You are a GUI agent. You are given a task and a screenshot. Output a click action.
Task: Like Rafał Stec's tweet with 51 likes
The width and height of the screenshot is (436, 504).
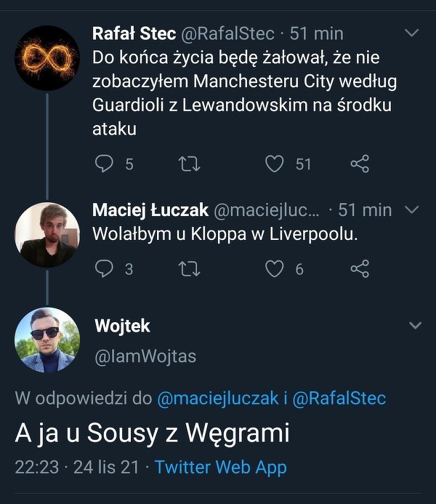tap(274, 164)
